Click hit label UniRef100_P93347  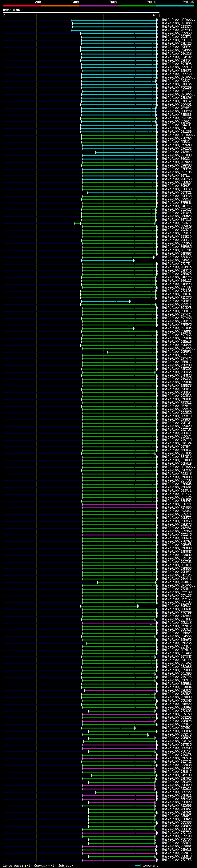(x=176, y=511)
